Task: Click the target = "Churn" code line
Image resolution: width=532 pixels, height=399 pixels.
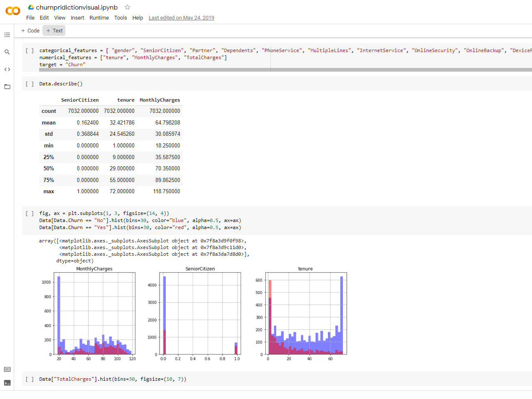Action: click(x=62, y=65)
